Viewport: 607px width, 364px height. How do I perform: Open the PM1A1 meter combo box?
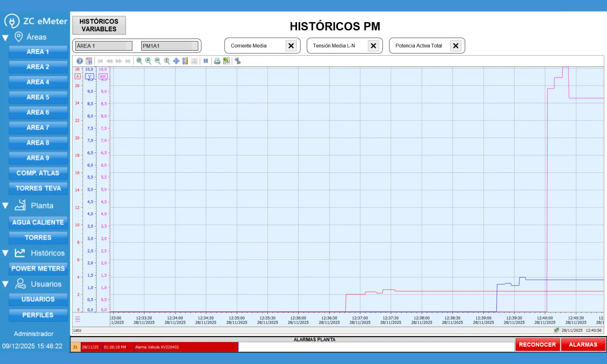tap(169, 46)
